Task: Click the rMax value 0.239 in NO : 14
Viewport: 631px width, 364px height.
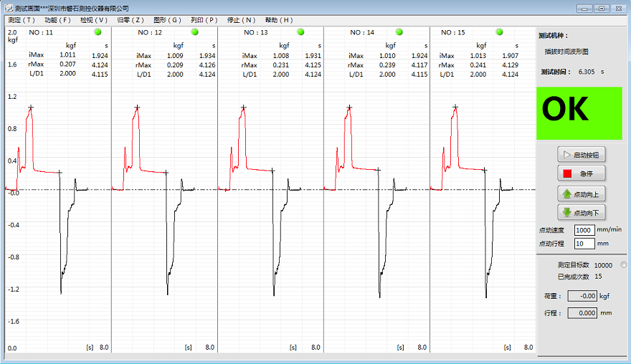Action: (387, 64)
